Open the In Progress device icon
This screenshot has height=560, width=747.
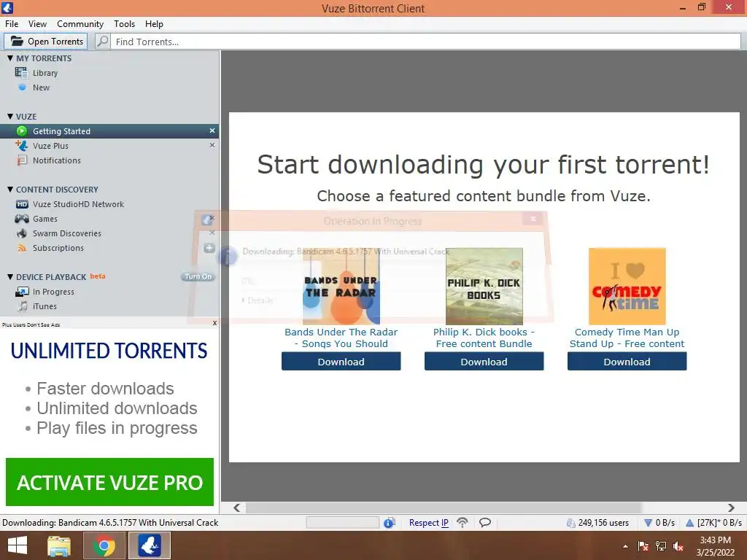click(x=22, y=292)
